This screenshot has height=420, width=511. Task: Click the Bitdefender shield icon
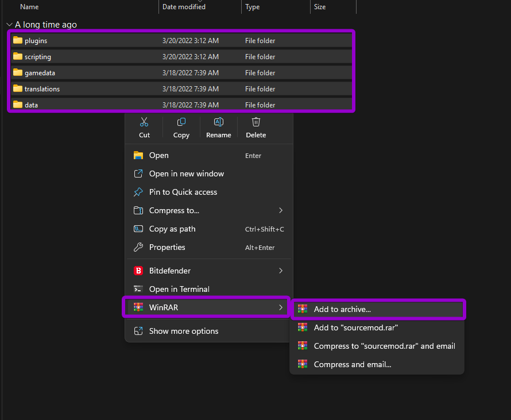click(139, 270)
